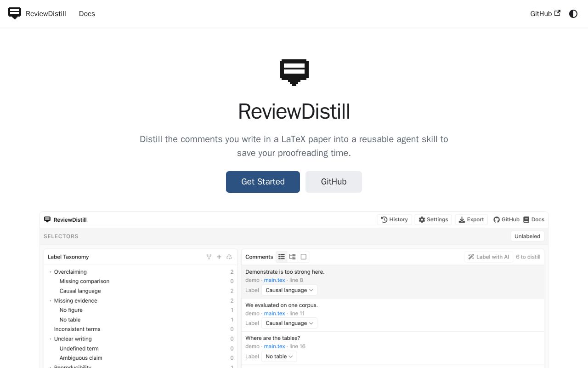Click the branch icon in Label Taxonomy header

[209, 257]
